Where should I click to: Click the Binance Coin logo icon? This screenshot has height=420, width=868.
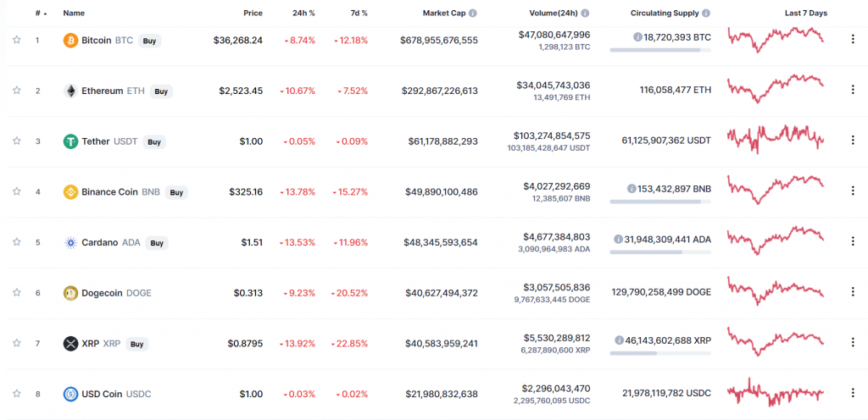click(70, 192)
